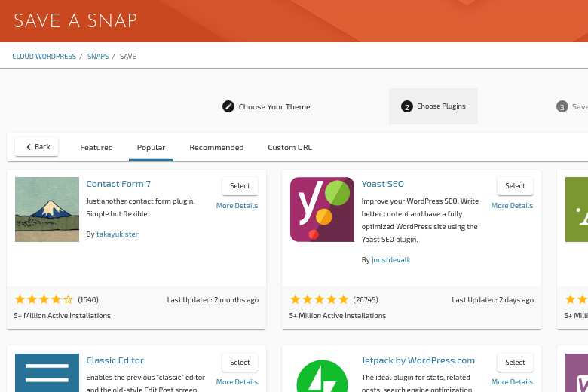Go back using the Back button

pos(37,147)
